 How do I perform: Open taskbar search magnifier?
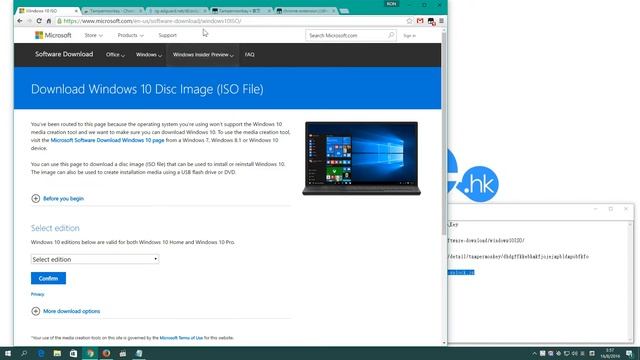click(x=24, y=353)
